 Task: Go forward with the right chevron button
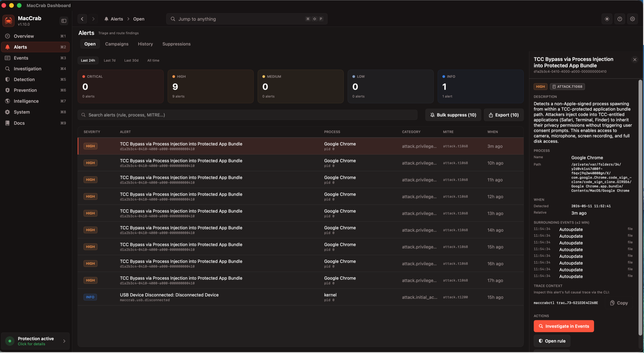click(93, 19)
